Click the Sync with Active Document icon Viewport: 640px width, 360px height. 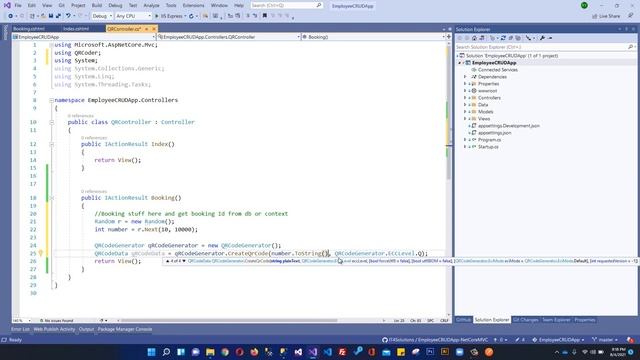click(x=503, y=38)
